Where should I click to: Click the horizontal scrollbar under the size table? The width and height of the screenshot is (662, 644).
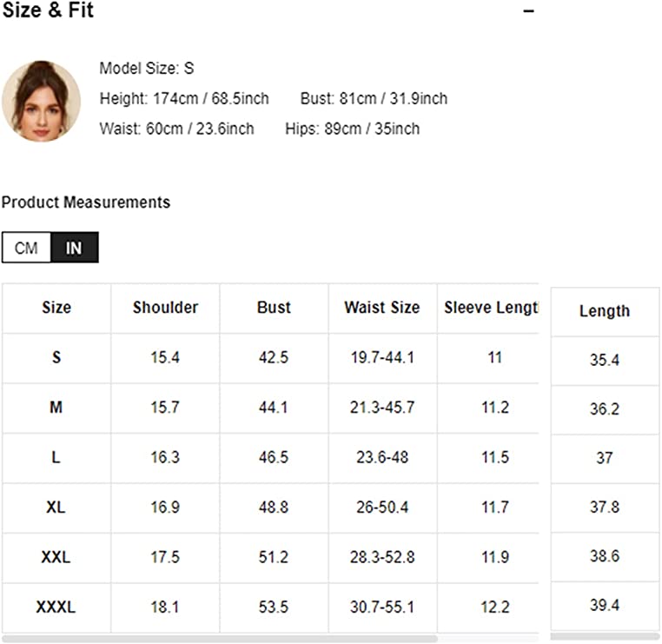tap(217, 639)
